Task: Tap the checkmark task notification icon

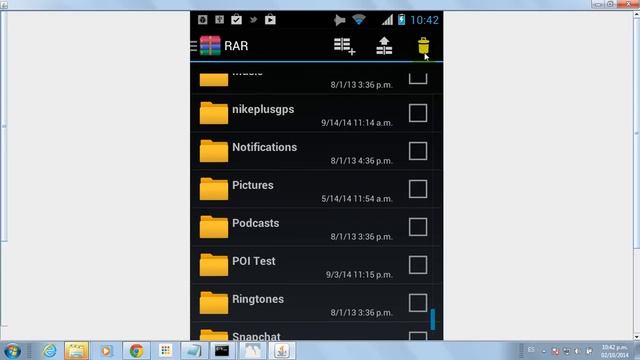Action: coord(236,19)
